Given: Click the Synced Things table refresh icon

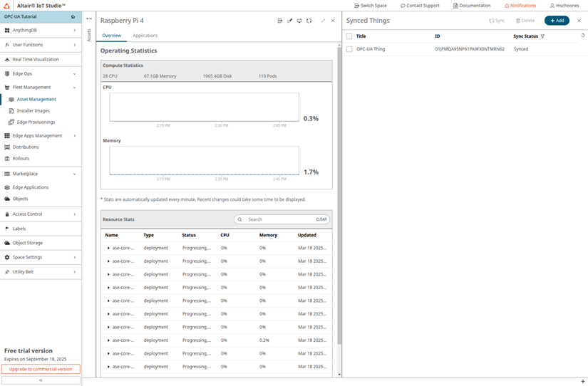Looking at the screenshot, I should point(583,35).
